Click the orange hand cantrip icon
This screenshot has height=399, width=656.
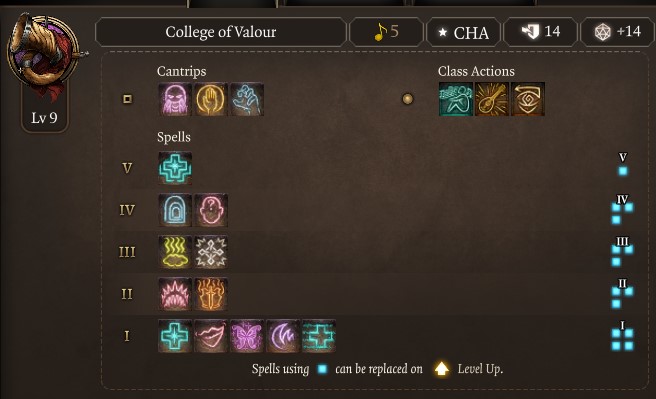[x=211, y=99]
